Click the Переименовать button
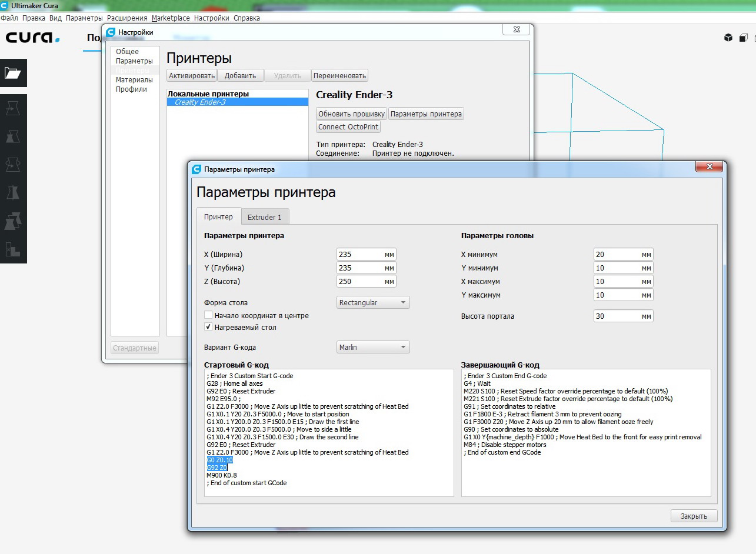Image resolution: width=756 pixels, height=554 pixels. 339,75
